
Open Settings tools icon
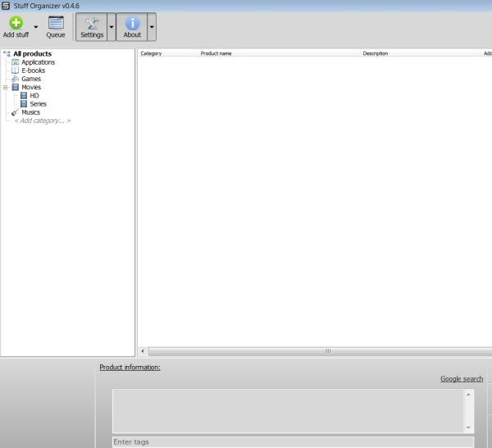point(92,23)
